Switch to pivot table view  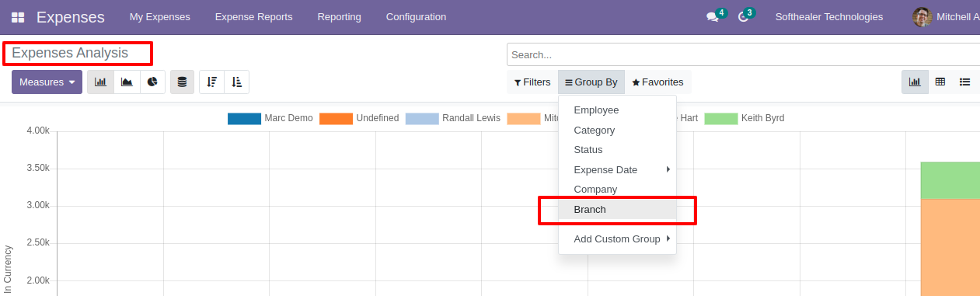tap(940, 82)
